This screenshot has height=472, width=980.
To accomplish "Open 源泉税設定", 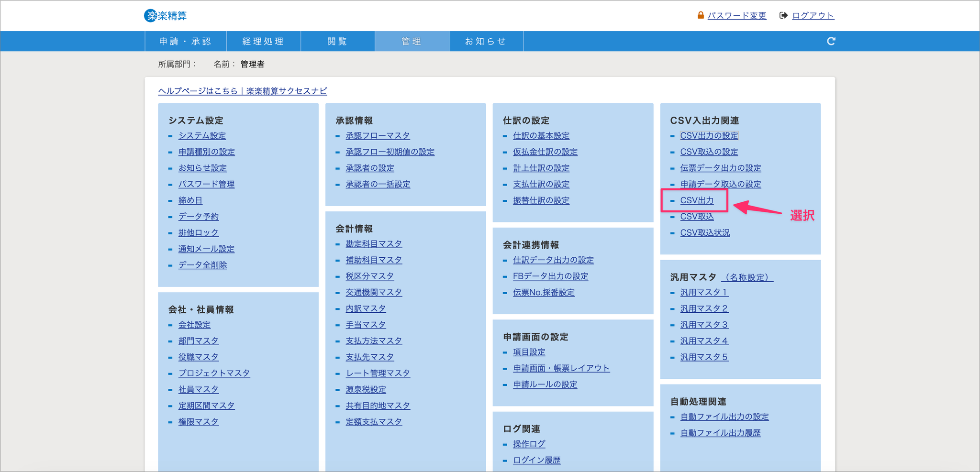I will (366, 390).
